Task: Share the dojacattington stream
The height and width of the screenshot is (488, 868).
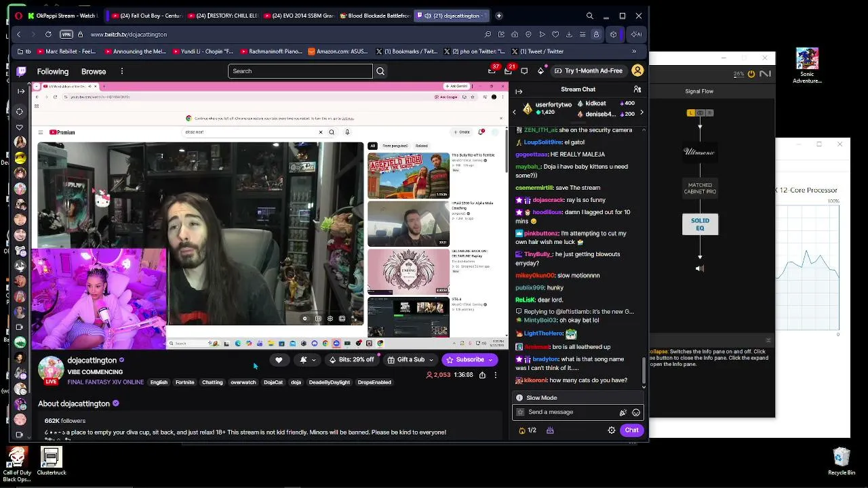Action: click(x=482, y=375)
